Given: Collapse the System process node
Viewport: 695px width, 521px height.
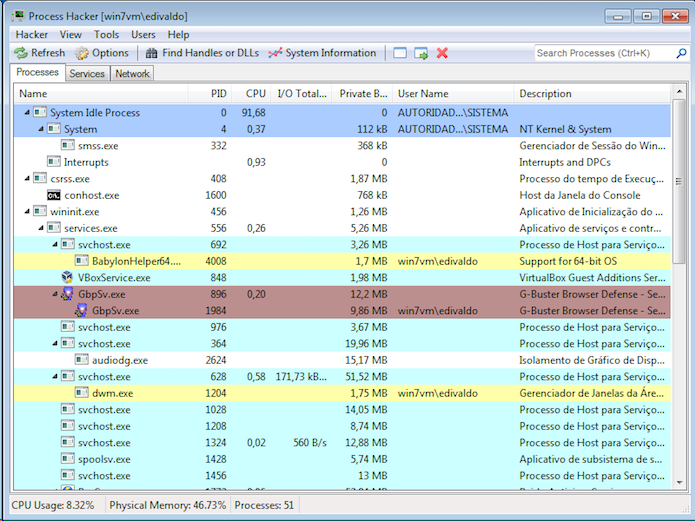Looking at the screenshot, I should pyautogui.click(x=41, y=129).
